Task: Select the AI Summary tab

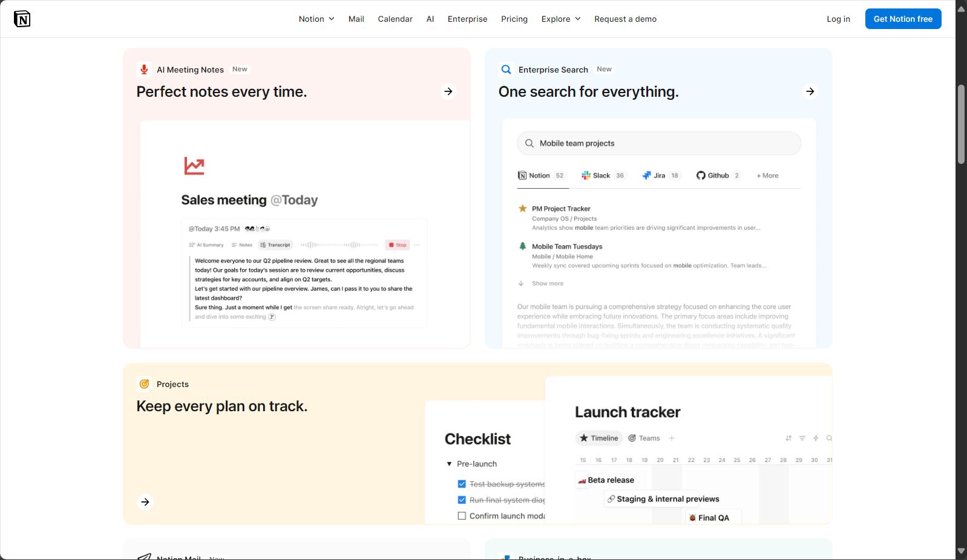Action: (x=206, y=245)
